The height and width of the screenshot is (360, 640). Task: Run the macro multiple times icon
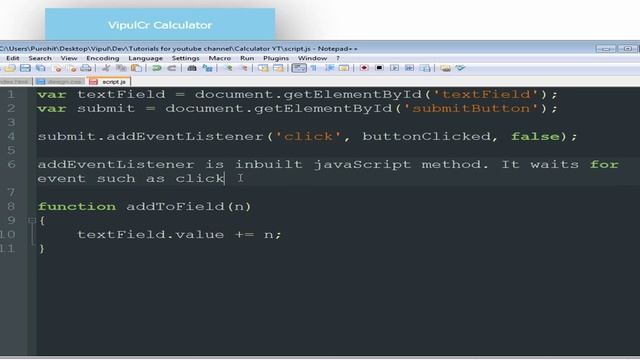[409, 68]
